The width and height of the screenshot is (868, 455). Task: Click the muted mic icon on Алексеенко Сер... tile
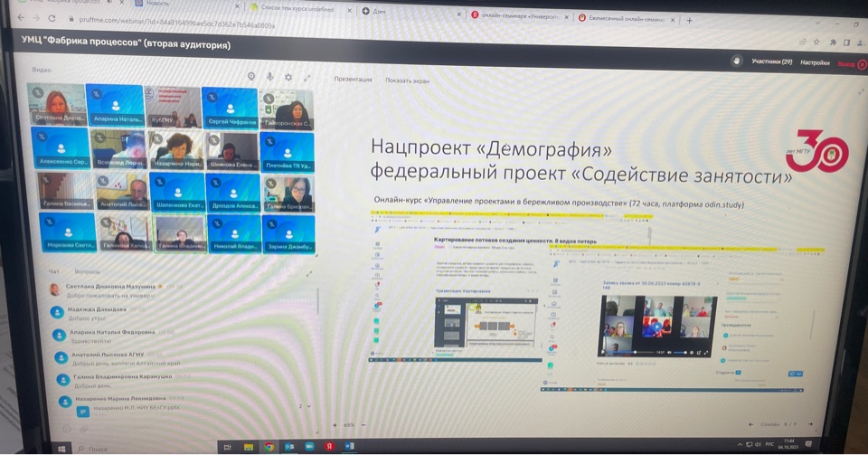(x=42, y=137)
